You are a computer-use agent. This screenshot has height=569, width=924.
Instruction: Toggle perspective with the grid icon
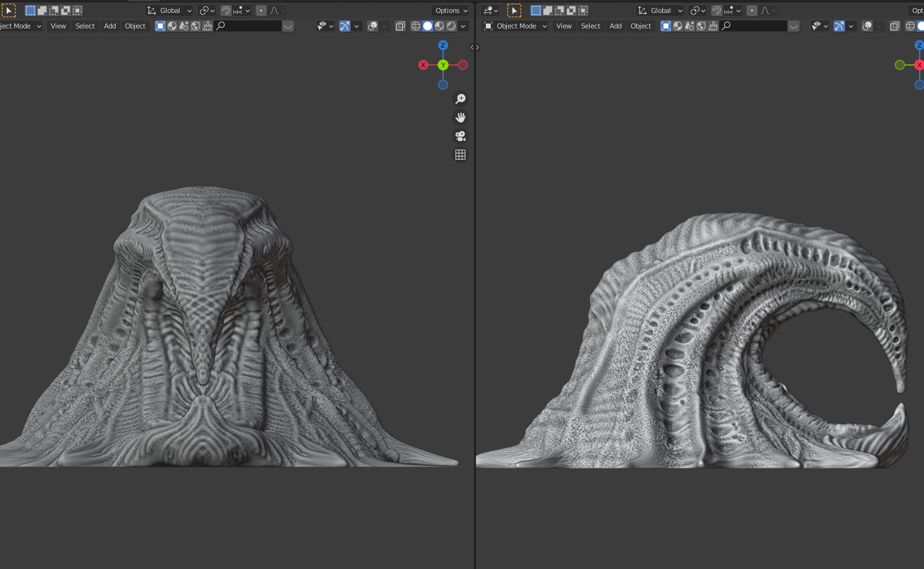(x=460, y=154)
